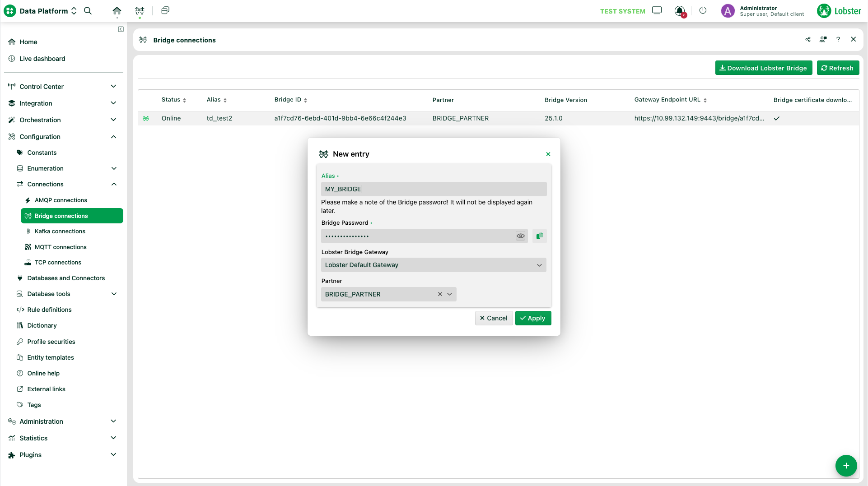Click into the Alias input field

click(x=434, y=189)
